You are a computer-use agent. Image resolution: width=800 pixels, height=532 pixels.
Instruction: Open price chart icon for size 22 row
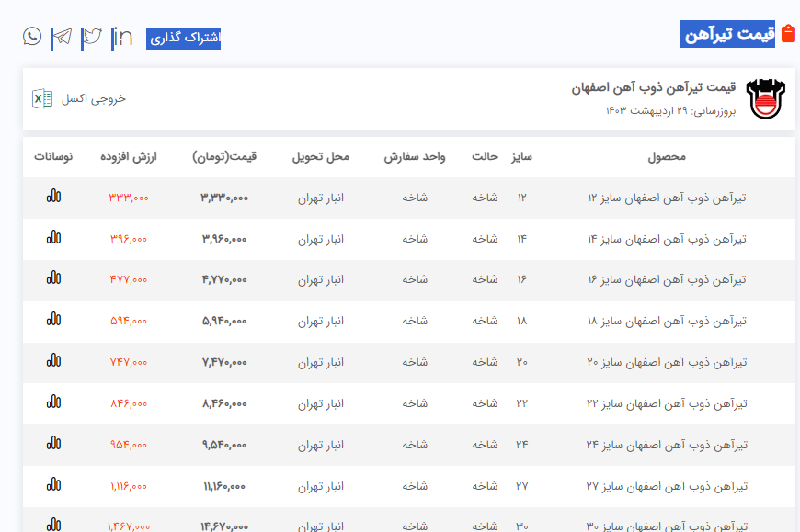pyautogui.click(x=54, y=402)
